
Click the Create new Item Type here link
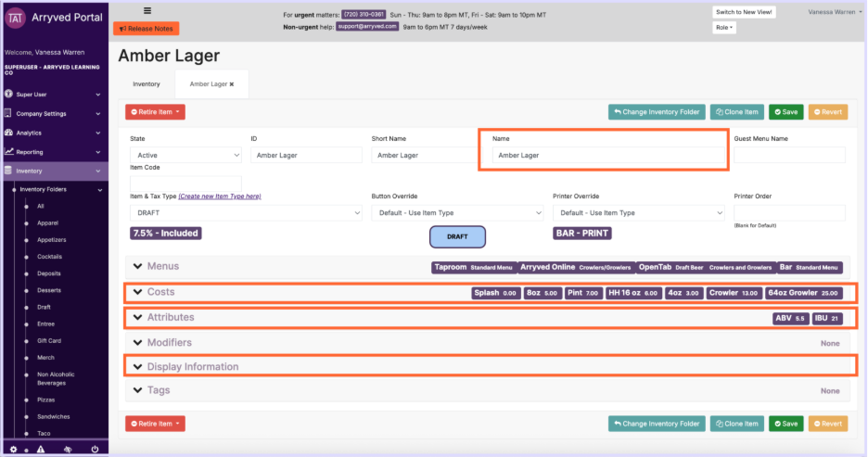(x=220, y=197)
